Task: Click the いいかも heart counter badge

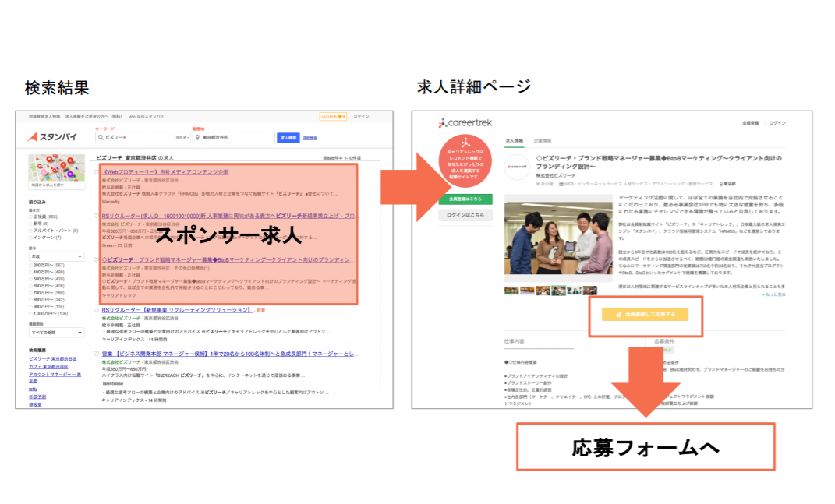Action: tap(332, 116)
